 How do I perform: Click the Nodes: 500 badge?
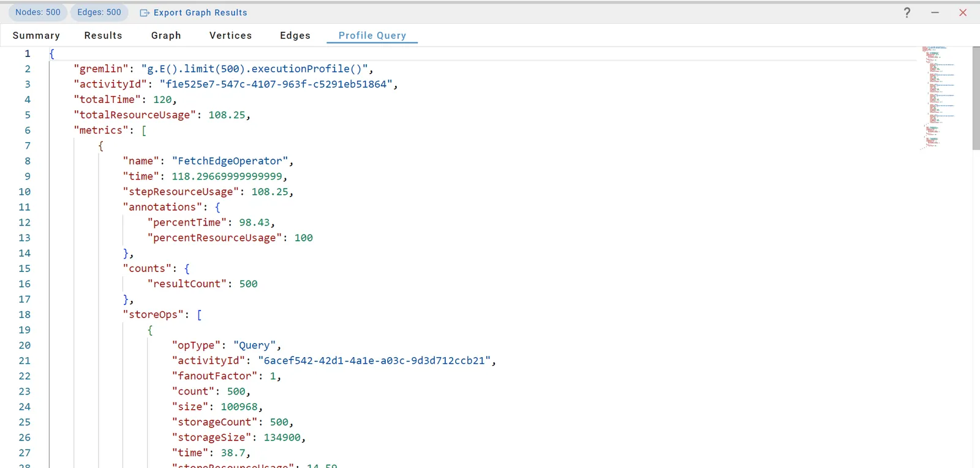coord(38,12)
